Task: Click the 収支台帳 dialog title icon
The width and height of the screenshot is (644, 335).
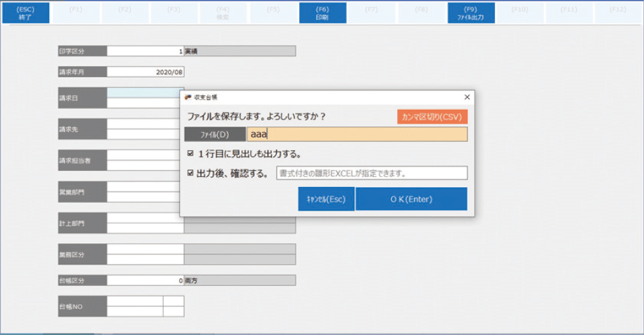Action: point(188,97)
